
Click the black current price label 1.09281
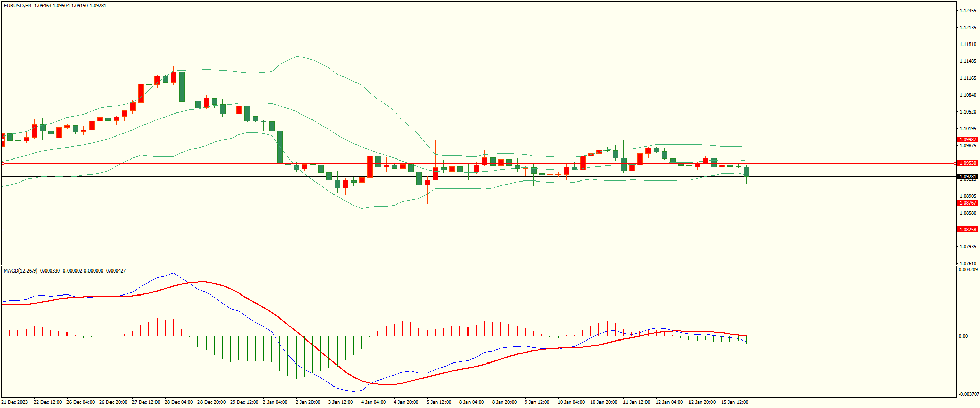[x=967, y=177]
